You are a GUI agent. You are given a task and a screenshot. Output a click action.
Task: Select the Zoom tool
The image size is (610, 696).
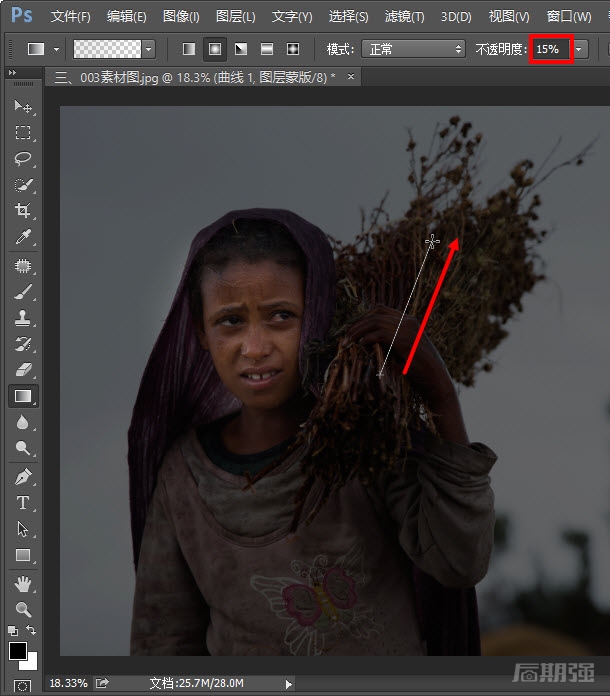coord(23,610)
